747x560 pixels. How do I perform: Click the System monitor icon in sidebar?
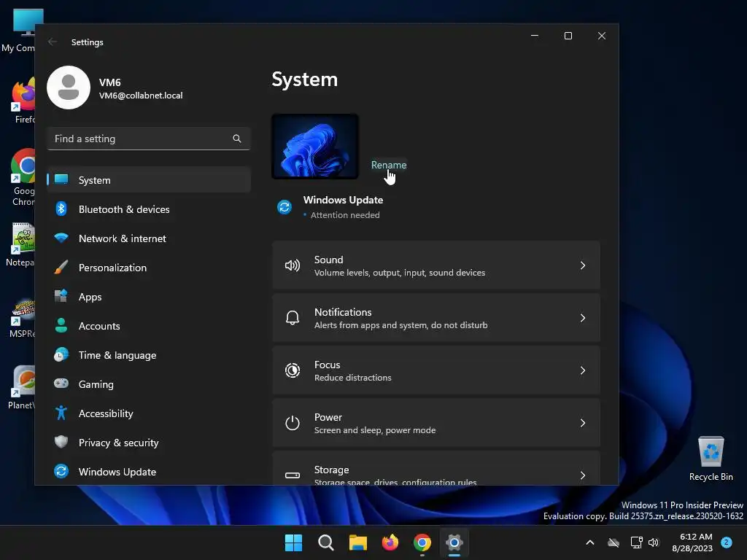pyautogui.click(x=61, y=179)
